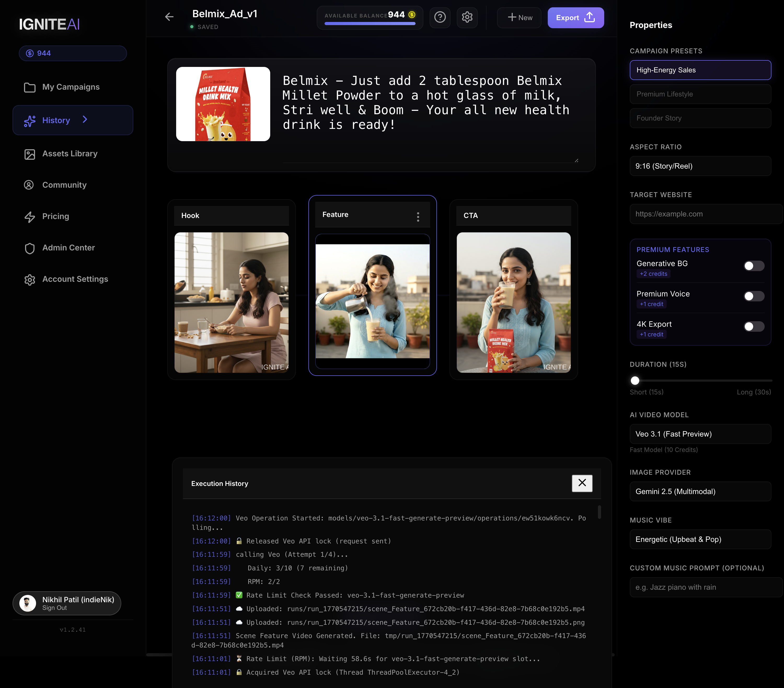Image resolution: width=784 pixels, height=688 pixels.
Task: Click the back arrow icon
Action: point(169,17)
